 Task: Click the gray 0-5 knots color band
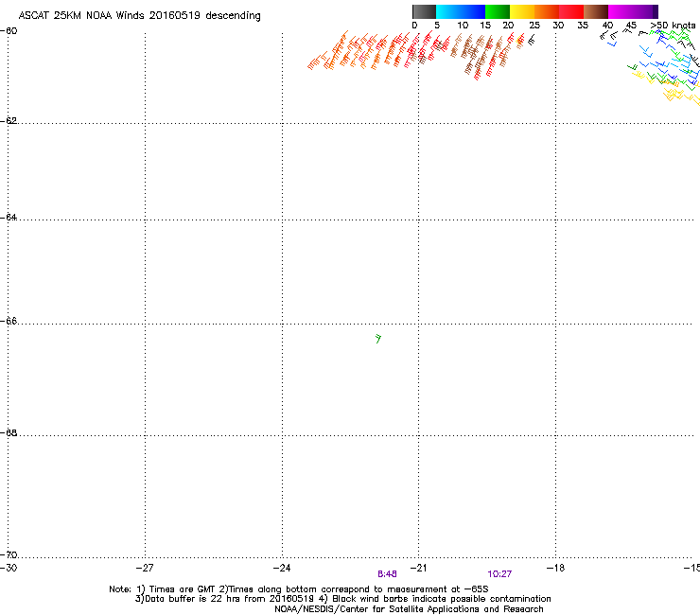(424, 11)
